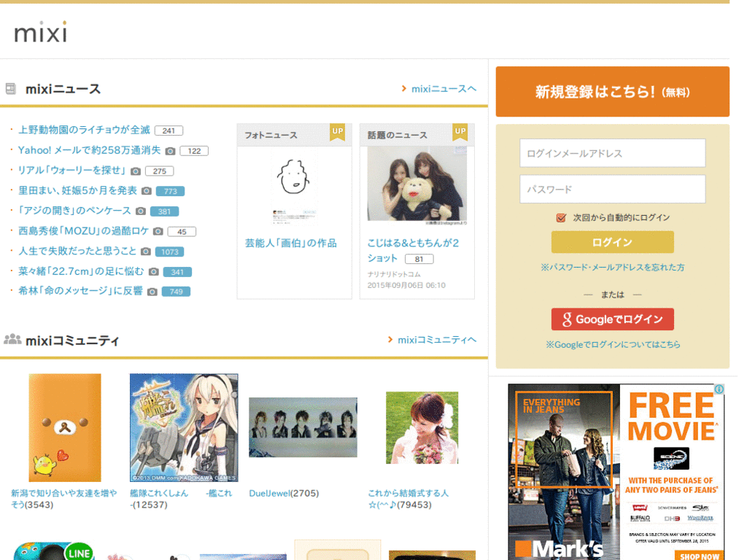Click the ログインメールアドレス input field

(x=613, y=153)
